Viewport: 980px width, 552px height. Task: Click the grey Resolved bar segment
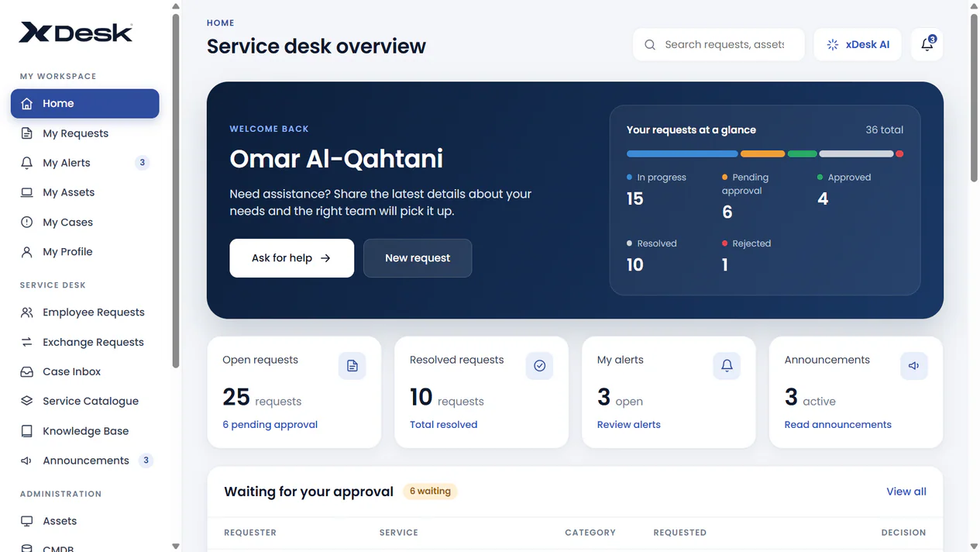tap(857, 154)
